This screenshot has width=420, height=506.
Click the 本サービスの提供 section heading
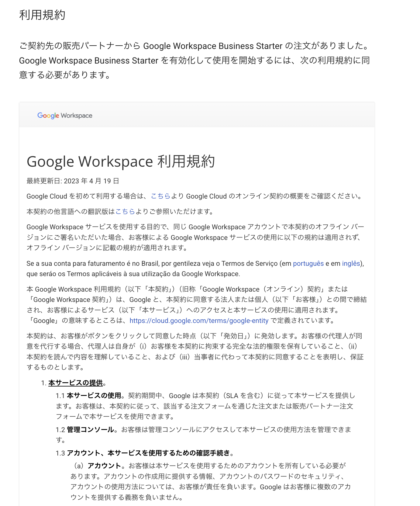[75, 383]
